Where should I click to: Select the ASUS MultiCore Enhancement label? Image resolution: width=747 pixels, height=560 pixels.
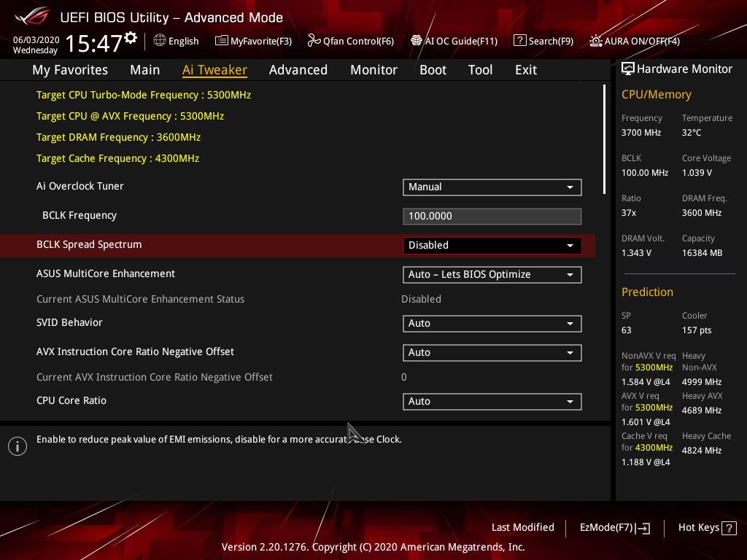pos(106,273)
